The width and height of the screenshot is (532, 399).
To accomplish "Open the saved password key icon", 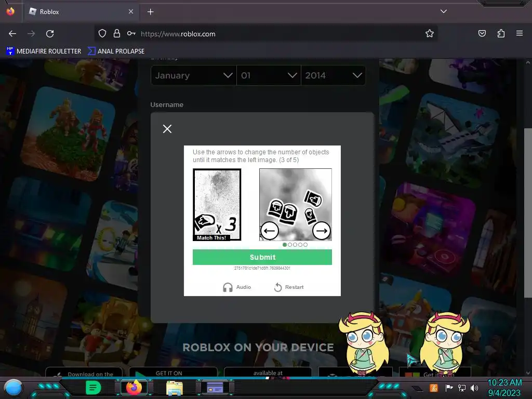I will [x=131, y=34].
